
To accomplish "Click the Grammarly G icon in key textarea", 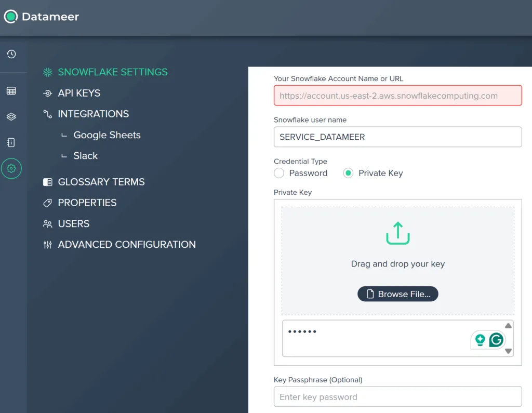I will coord(496,340).
